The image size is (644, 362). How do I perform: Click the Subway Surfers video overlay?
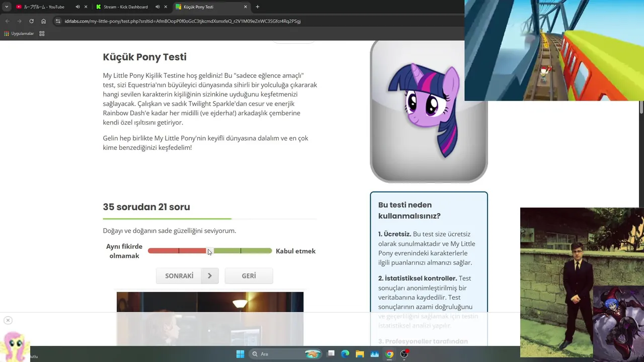tap(554, 50)
